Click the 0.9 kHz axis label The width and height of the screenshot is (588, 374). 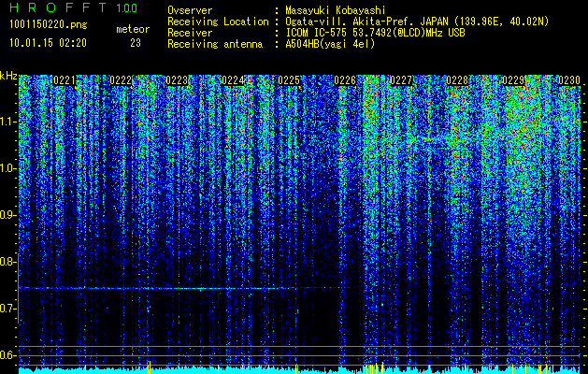pyautogui.click(x=7, y=215)
